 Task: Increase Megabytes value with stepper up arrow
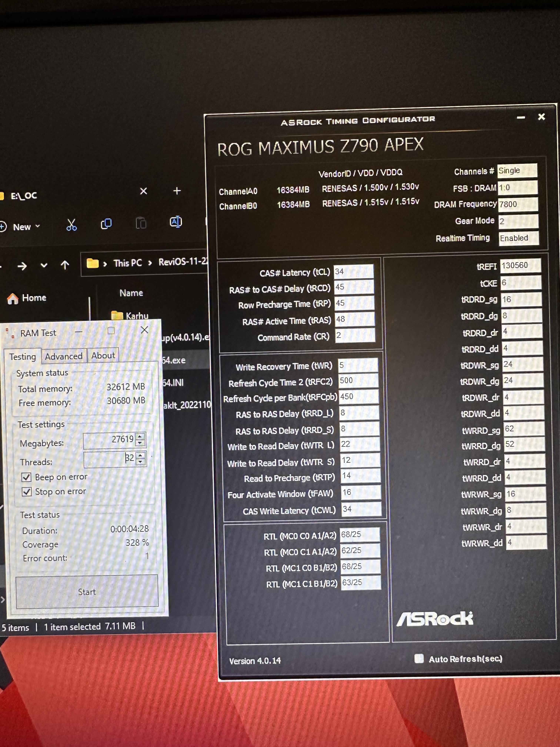point(140,436)
